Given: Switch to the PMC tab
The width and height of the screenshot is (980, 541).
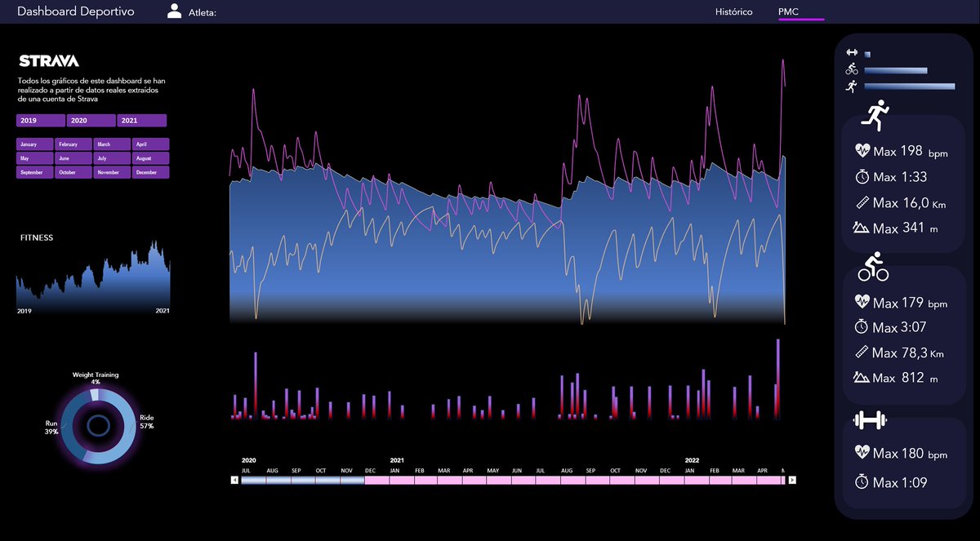Looking at the screenshot, I should point(789,12).
